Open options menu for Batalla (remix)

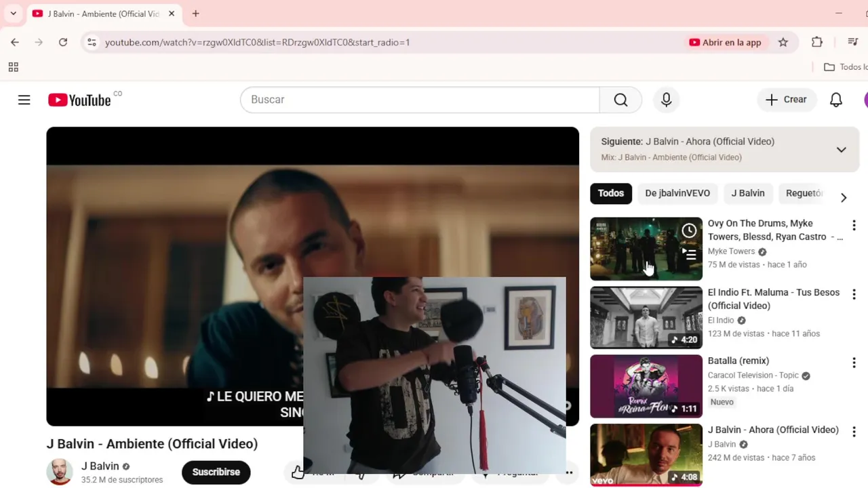point(854,363)
